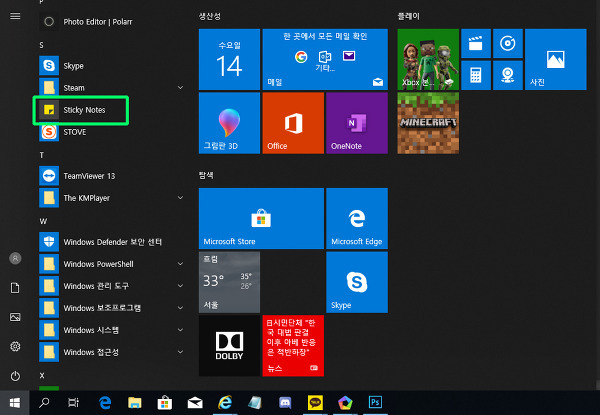Image resolution: width=600 pixels, height=415 pixels.
Task: Click the 생산성 group title
Action: tap(209, 16)
